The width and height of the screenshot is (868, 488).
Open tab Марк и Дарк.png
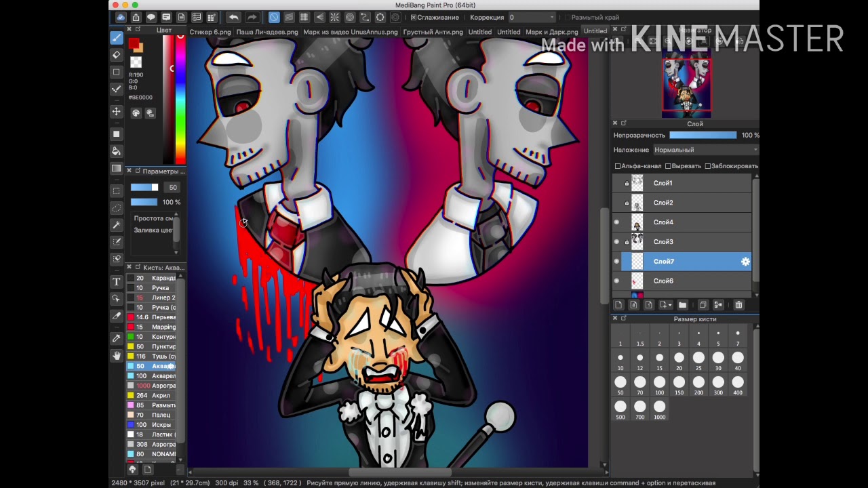(551, 32)
